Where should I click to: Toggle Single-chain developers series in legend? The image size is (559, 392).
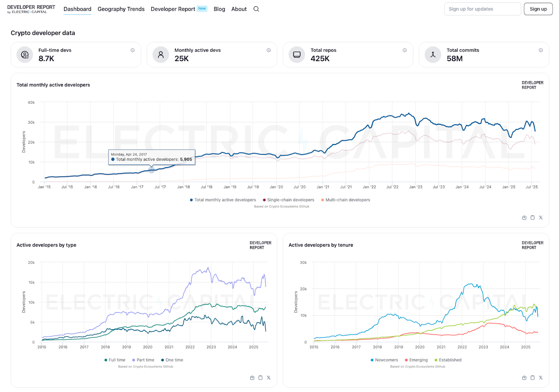click(290, 200)
